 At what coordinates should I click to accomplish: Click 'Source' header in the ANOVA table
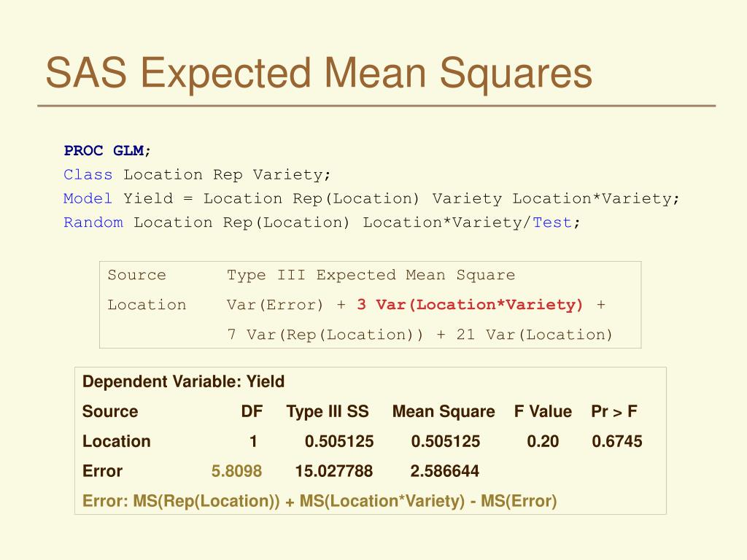[x=110, y=411]
